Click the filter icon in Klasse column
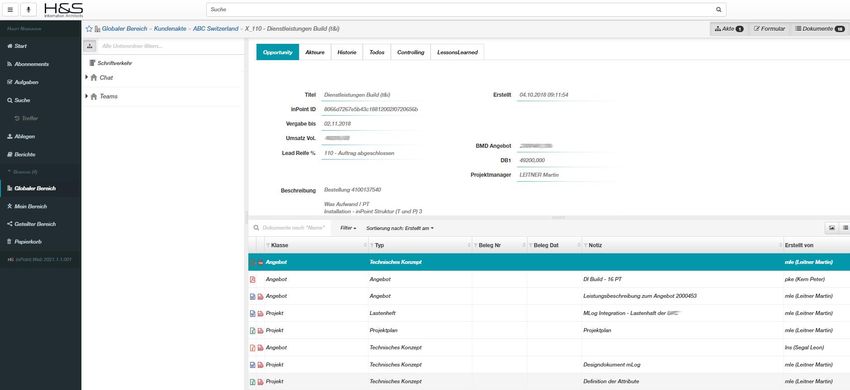Screen dimensions: 850x390 point(267,245)
